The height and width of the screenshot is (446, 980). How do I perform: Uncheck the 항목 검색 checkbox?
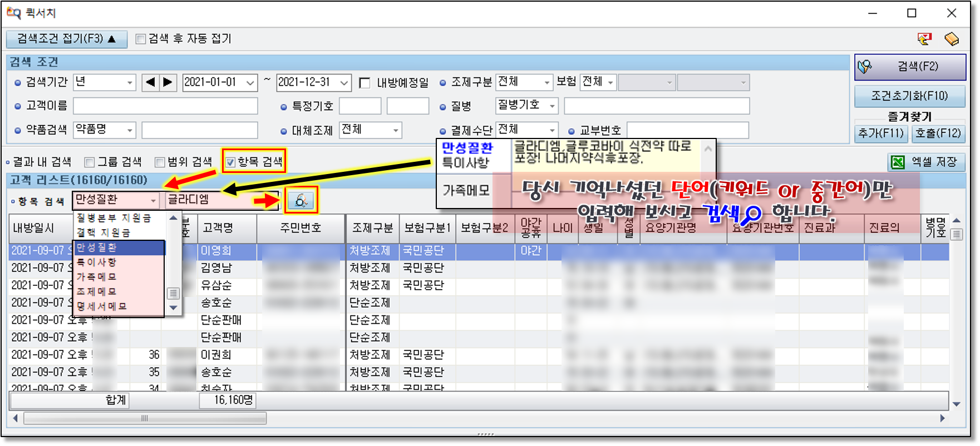[x=230, y=162]
